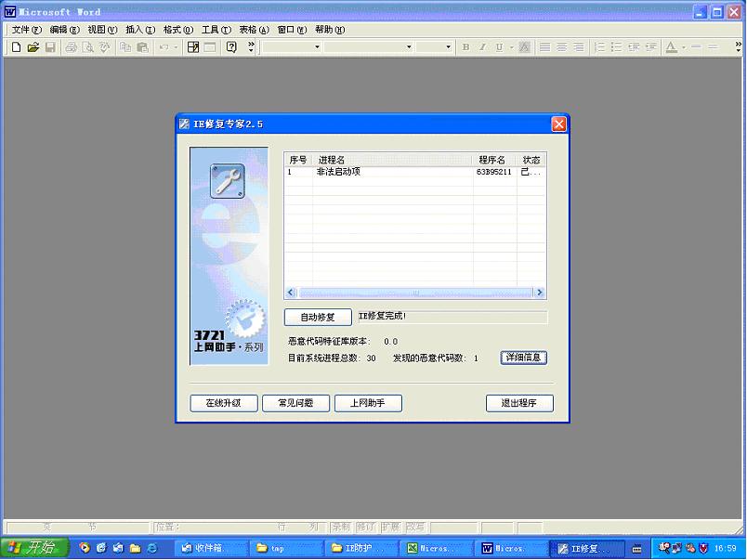Expand the font size dropdown
Image resolution: width=747 pixels, height=560 pixels.
[448, 47]
